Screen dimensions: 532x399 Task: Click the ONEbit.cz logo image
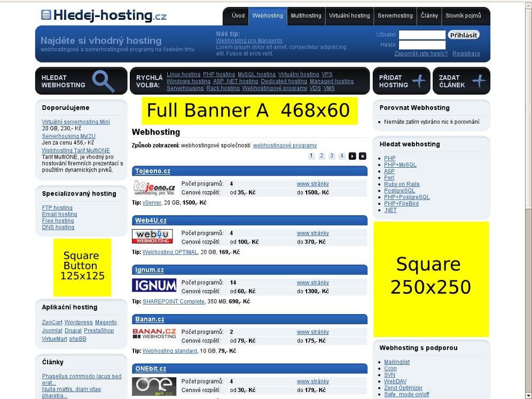coord(154,386)
